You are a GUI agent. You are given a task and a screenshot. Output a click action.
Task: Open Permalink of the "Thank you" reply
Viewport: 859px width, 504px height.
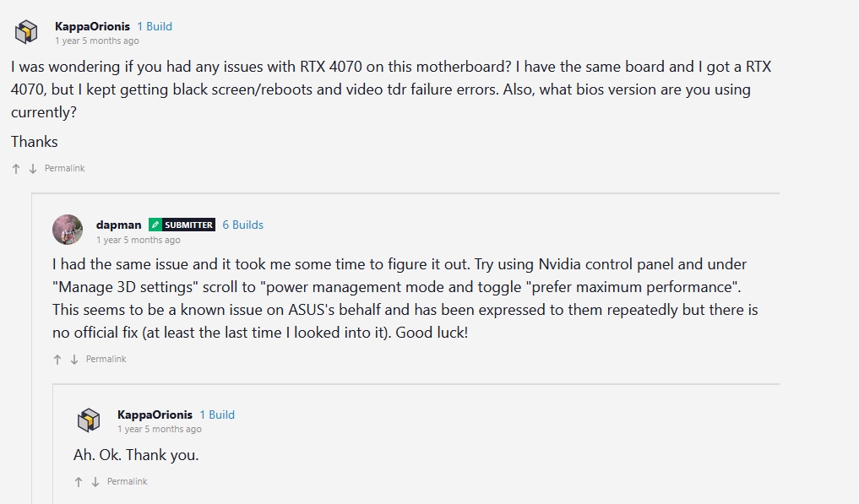pyautogui.click(x=127, y=482)
